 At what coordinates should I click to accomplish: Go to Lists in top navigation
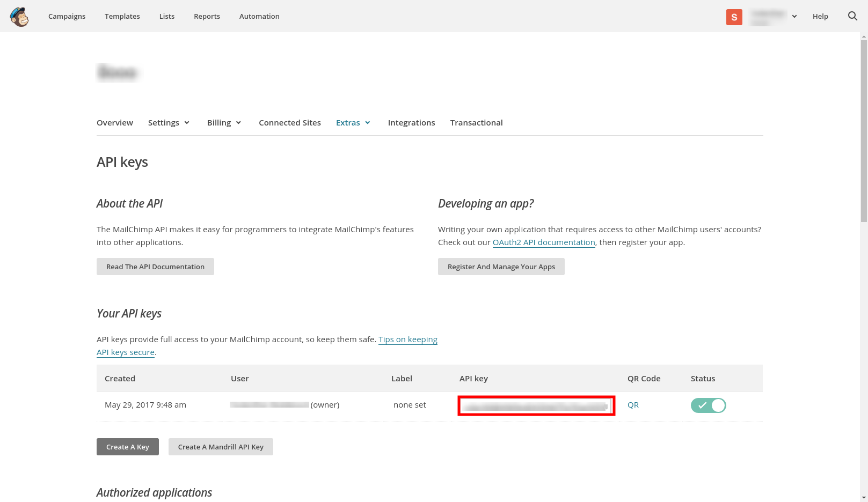point(167,16)
